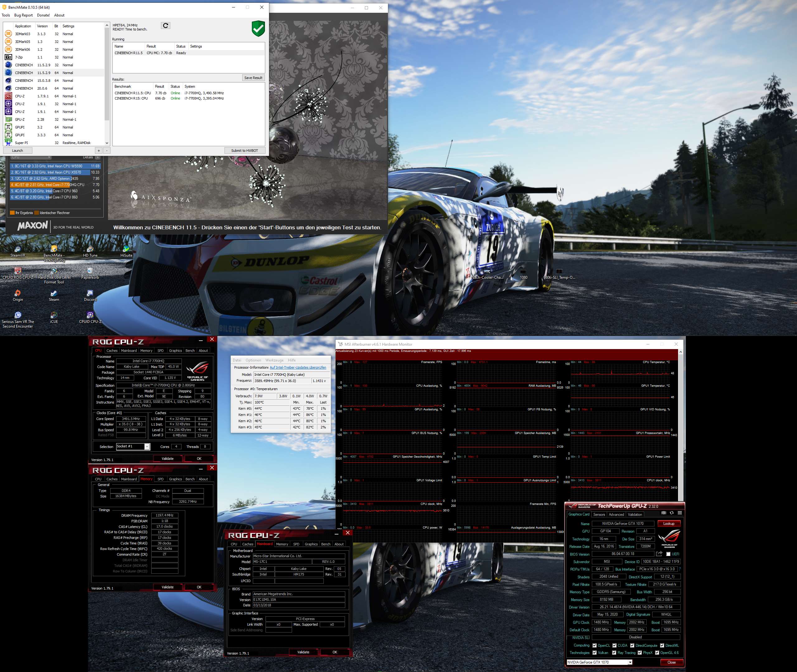The width and height of the screenshot is (797, 672).
Task: Click the add benchmark plus button
Action: [99, 151]
